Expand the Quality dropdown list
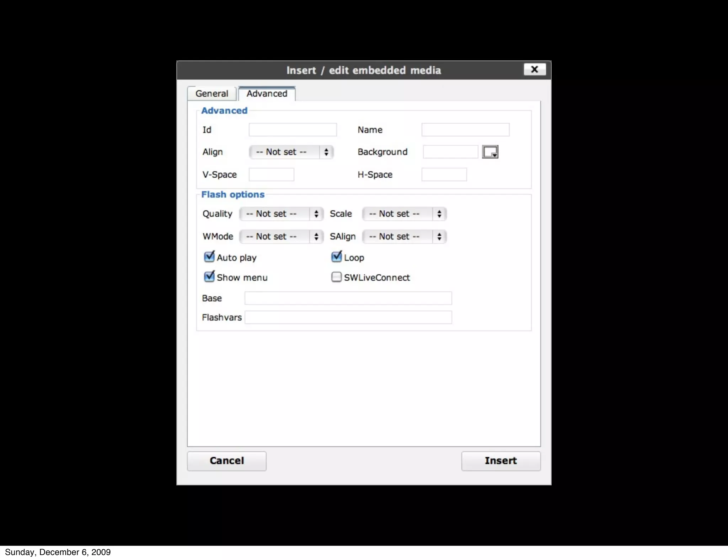 [281, 214]
